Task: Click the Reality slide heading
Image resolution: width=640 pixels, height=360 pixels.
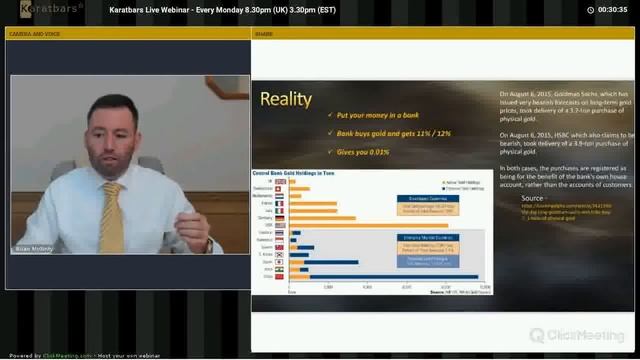Action: [x=286, y=99]
